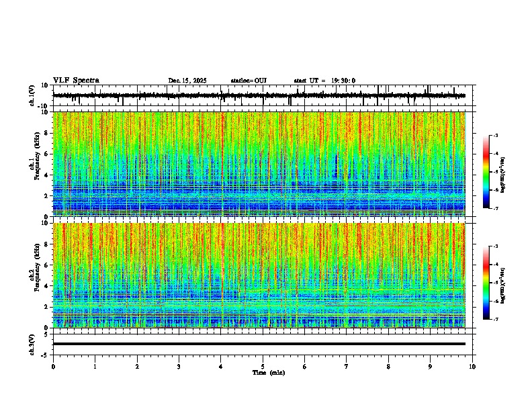Click the ch.2 spectrogram panel
Screen dimensions: 532x411
click(259, 275)
